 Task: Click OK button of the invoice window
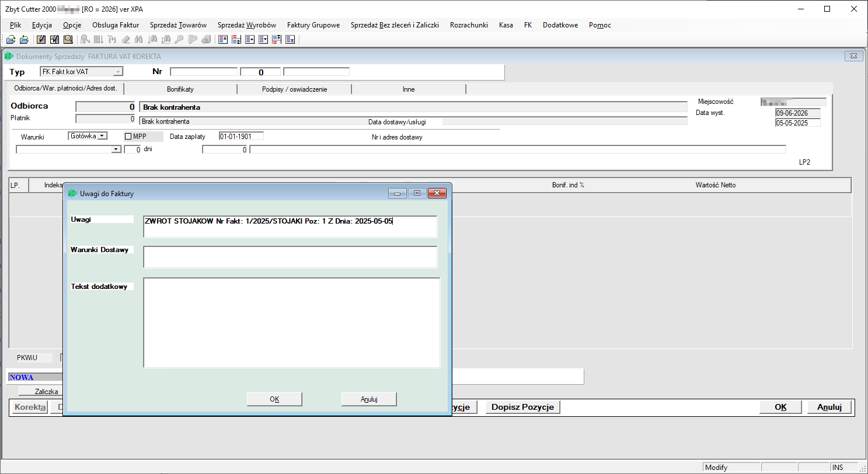(x=780, y=407)
